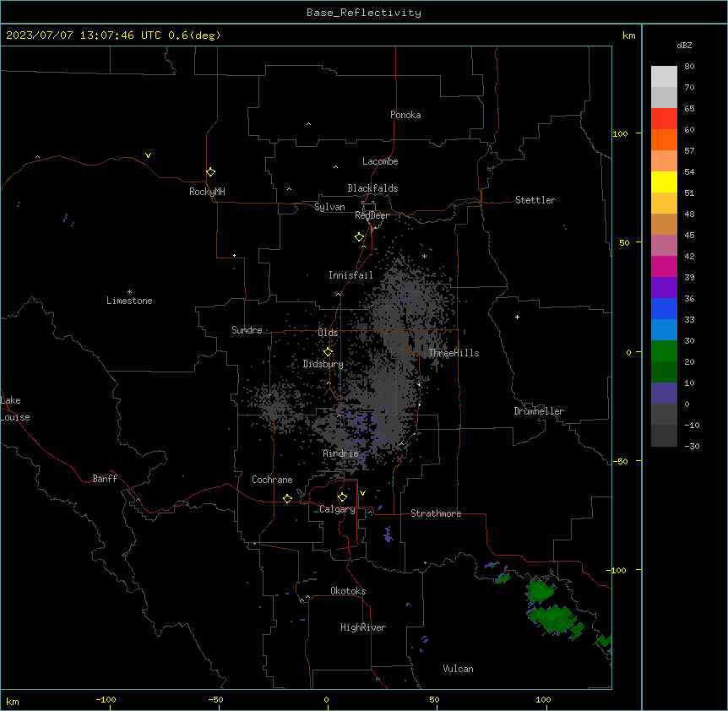Click the asterisk marker above Limestone
Viewport: 728px width, 711px height.
coord(129,291)
